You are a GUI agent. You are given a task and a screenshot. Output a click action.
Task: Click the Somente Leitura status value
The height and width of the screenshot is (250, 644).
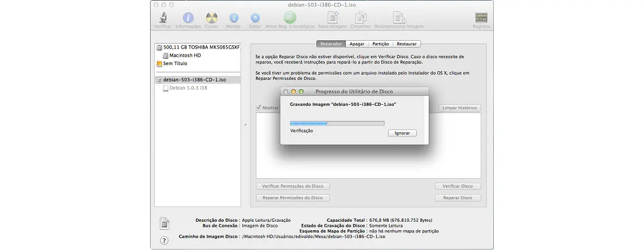pos(386,226)
